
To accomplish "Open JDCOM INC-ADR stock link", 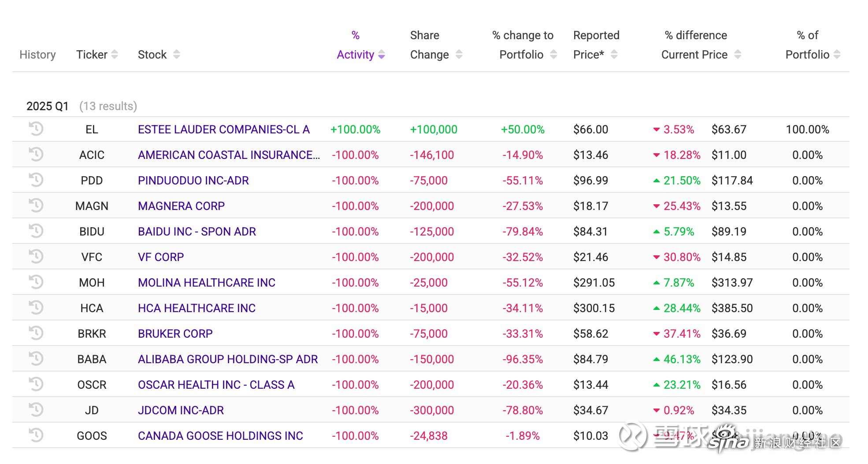I will [x=181, y=410].
